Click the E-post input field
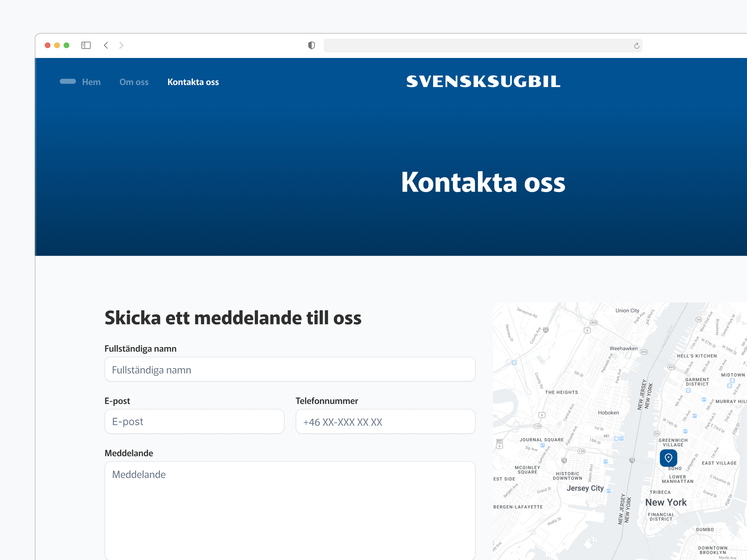 point(194,421)
